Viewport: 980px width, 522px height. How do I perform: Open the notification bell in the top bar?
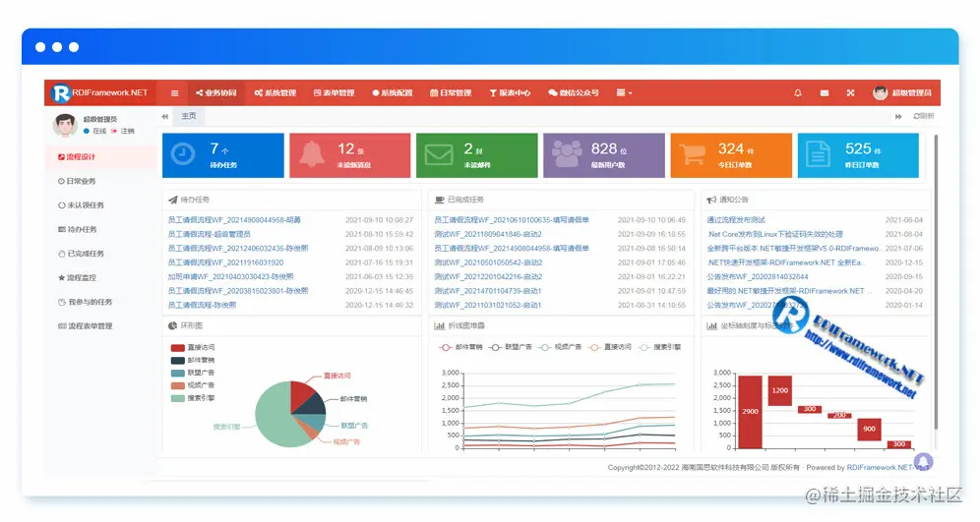(x=798, y=92)
